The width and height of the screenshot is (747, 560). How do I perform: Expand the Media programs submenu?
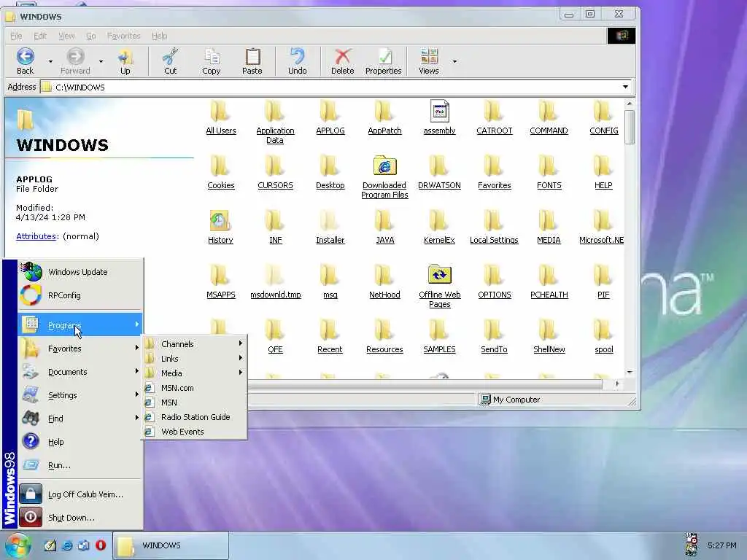click(x=194, y=373)
